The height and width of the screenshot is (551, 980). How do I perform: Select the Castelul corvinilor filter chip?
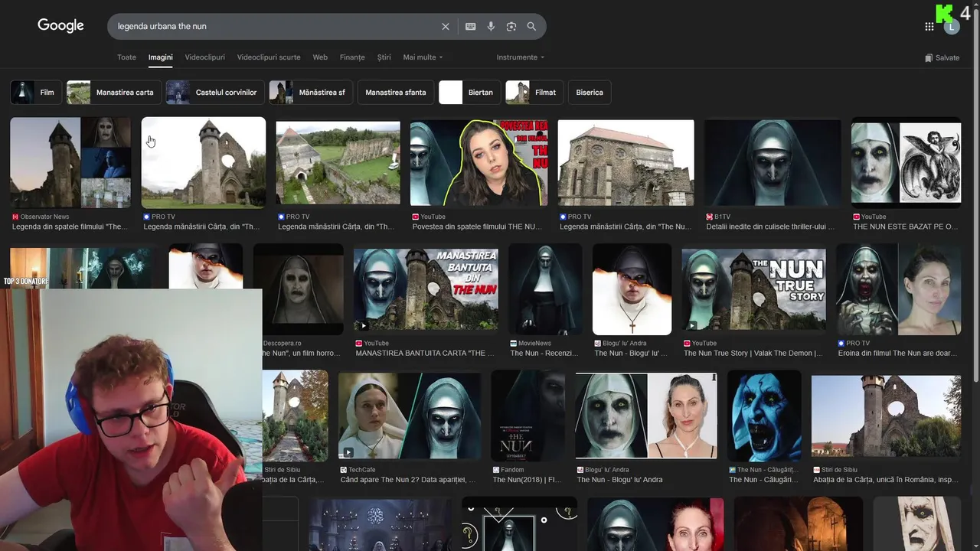pos(215,93)
